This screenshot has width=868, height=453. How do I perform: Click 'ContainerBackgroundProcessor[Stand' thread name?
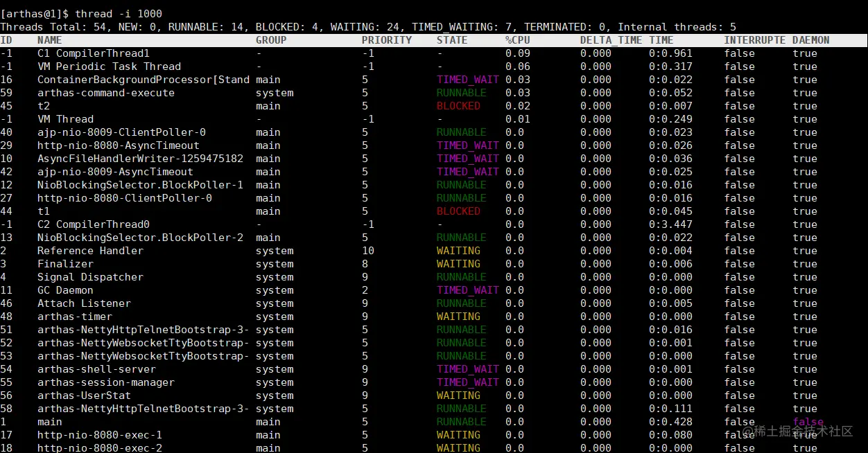(144, 79)
